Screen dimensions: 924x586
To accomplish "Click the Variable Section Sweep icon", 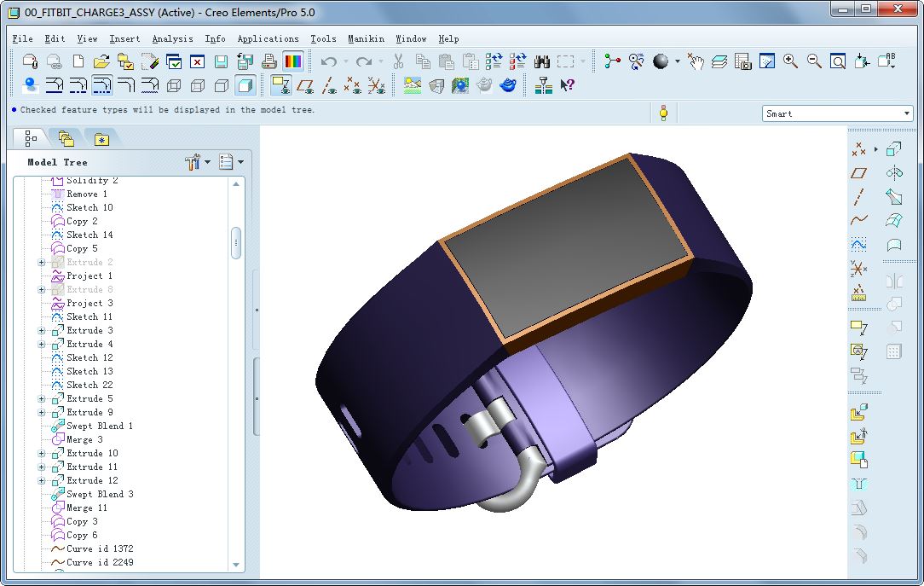I will point(894,196).
